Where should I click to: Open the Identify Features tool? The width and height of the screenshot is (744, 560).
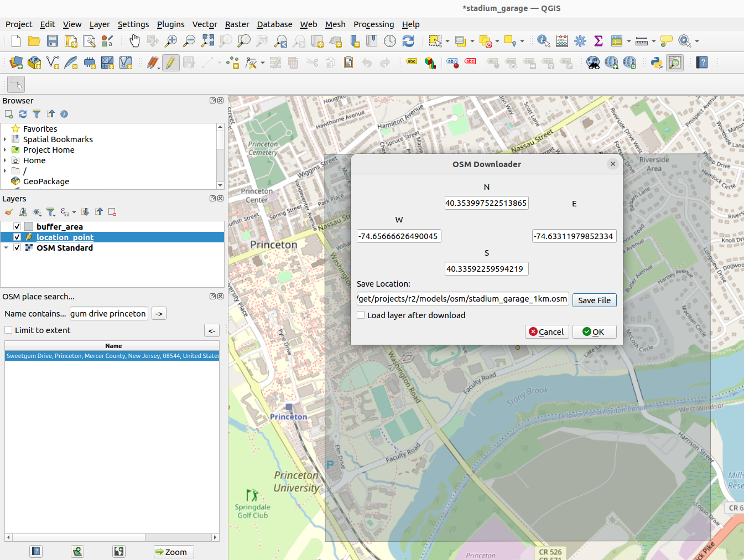click(543, 41)
